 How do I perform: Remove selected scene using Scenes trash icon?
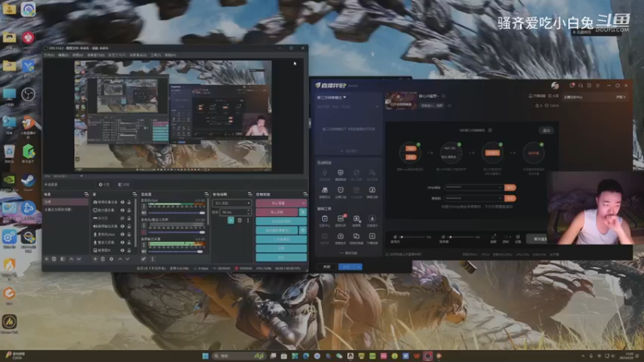(54, 259)
